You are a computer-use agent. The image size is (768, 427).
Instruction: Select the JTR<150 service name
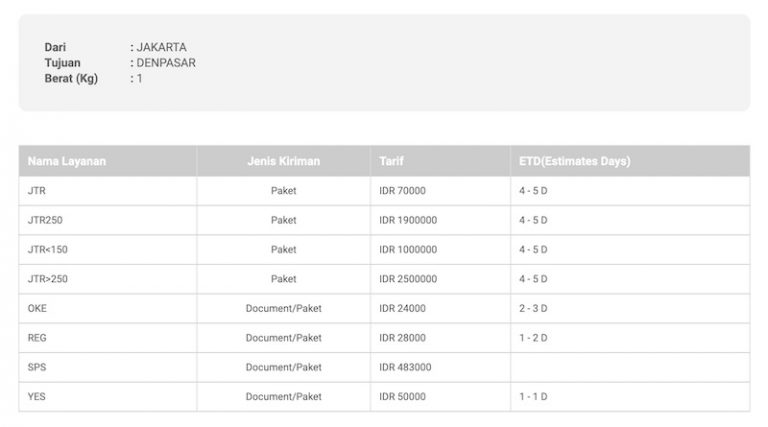coord(47,249)
